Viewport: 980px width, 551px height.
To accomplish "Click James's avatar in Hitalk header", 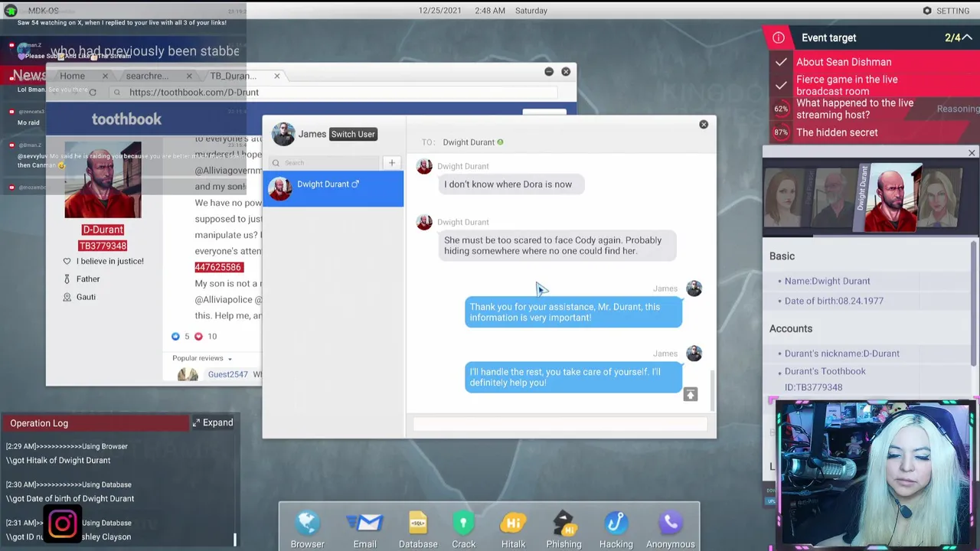I will [x=283, y=134].
